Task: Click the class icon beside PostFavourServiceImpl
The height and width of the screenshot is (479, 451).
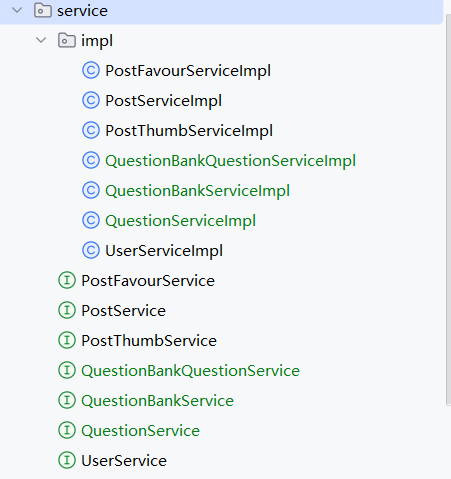Action: point(91,70)
